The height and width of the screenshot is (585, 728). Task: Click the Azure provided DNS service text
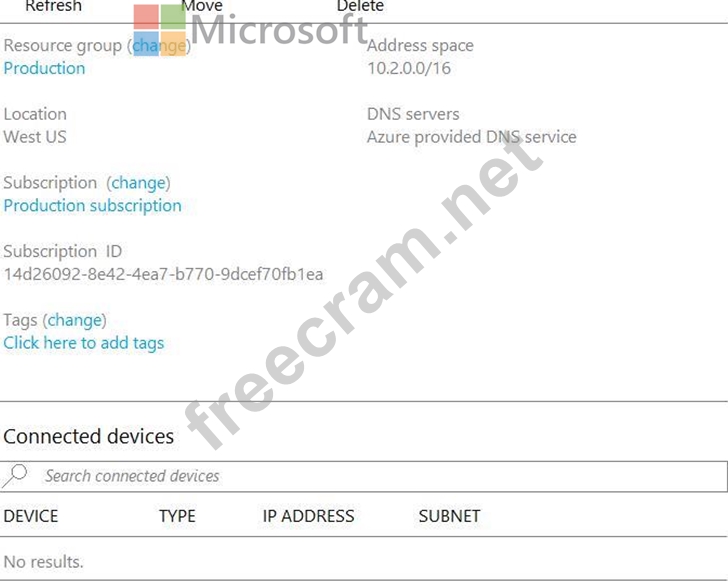tap(472, 137)
